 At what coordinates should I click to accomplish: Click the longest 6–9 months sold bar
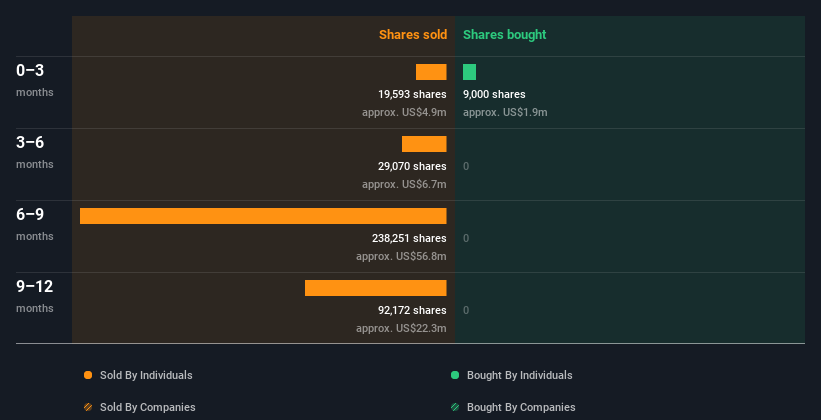263,216
